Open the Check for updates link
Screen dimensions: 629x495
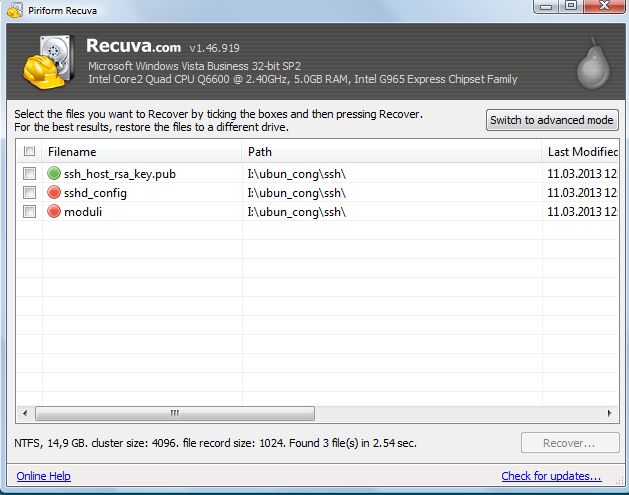[x=551, y=476]
